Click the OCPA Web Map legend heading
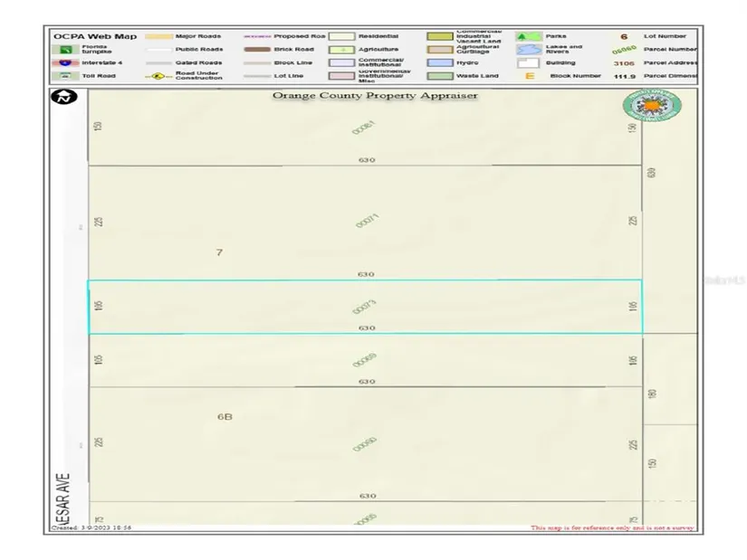Screen dimensions: 747x560 (95, 36)
